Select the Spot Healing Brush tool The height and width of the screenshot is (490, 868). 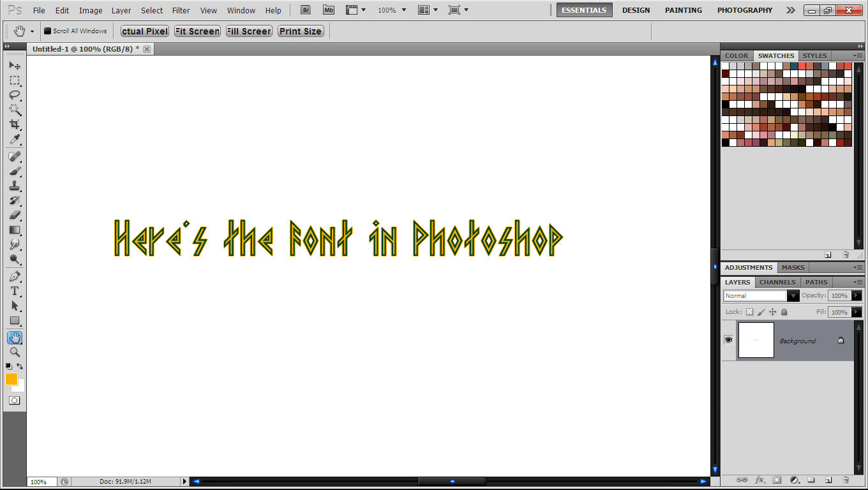[x=14, y=156]
